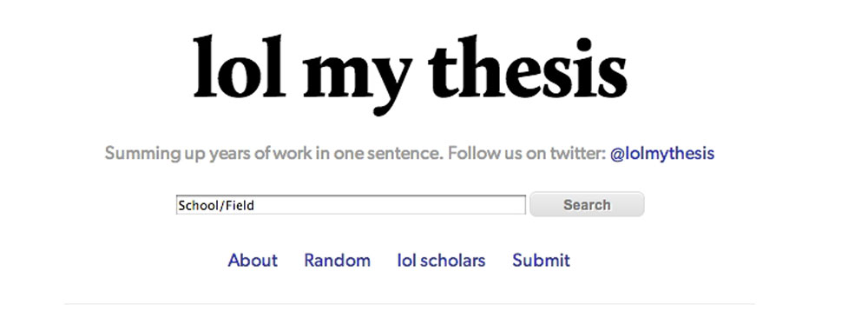Place cursor after 'School/Field' text in input
868x331 pixels.
point(255,206)
